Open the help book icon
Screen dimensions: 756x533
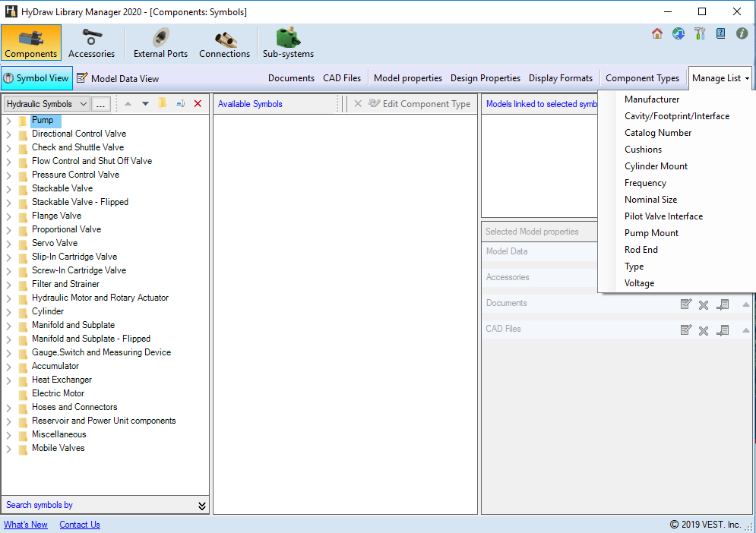[721, 33]
